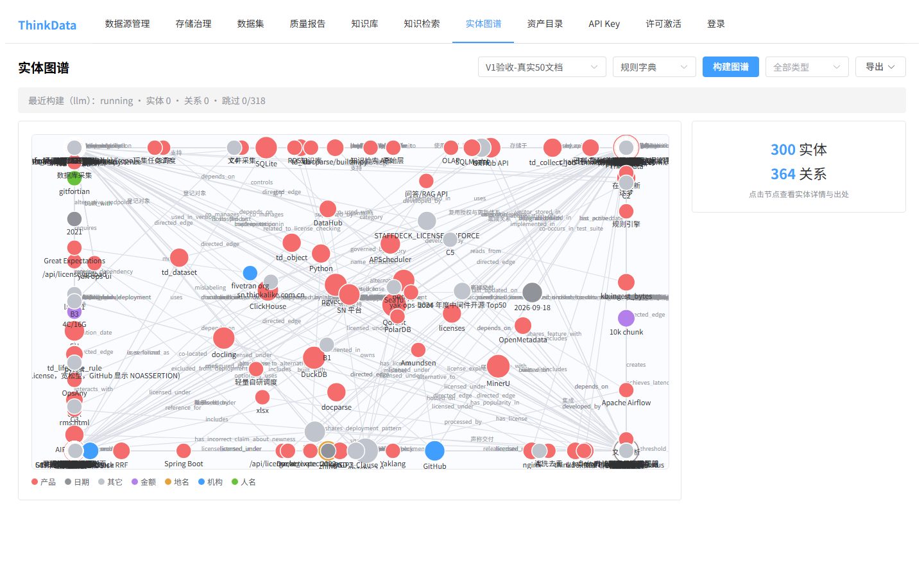
Task: Open the V1验收-真实50文档 dataset dropdown
Action: (x=542, y=67)
